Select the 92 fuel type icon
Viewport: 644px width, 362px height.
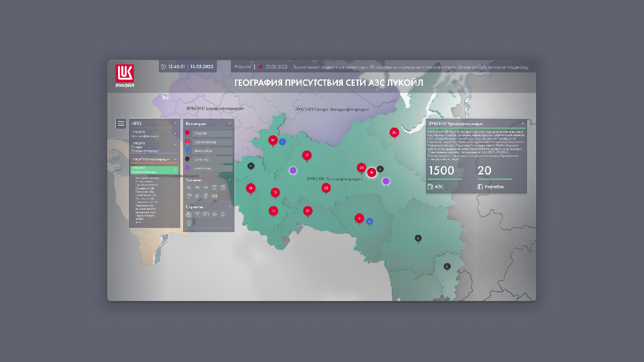(188, 187)
